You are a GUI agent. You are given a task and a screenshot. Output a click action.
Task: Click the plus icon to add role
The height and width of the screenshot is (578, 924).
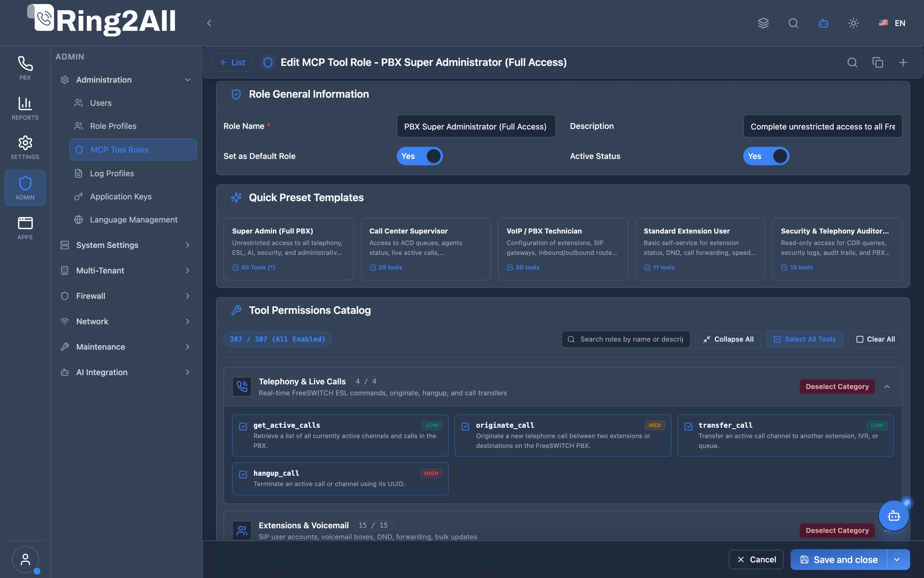[x=903, y=62]
